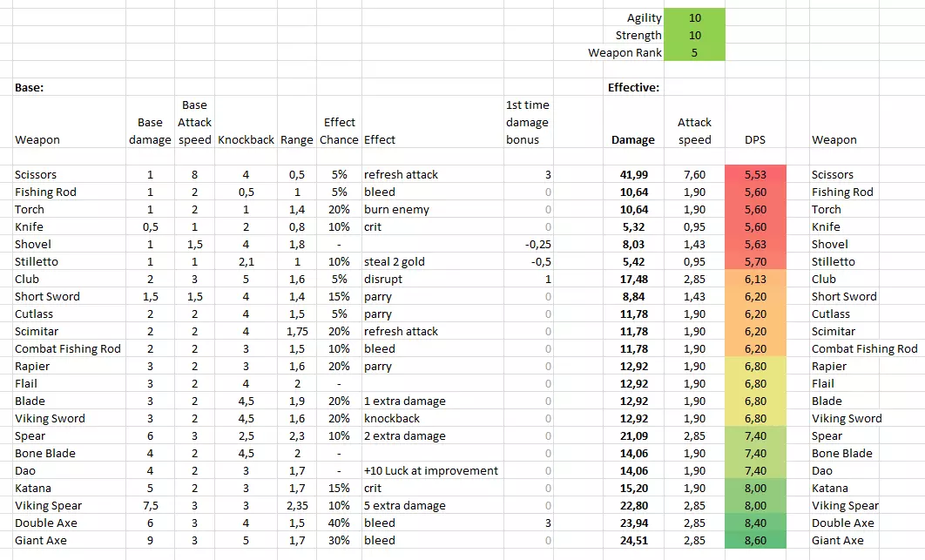925x560 pixels.
Task: Select the Knockback column header
Action: (x=246, y=139)
